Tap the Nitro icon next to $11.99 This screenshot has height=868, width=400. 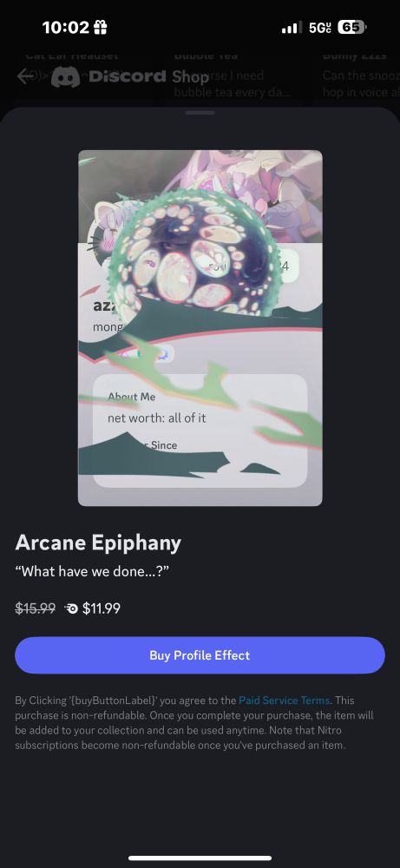pyautogui.click(x=71, y=609)
